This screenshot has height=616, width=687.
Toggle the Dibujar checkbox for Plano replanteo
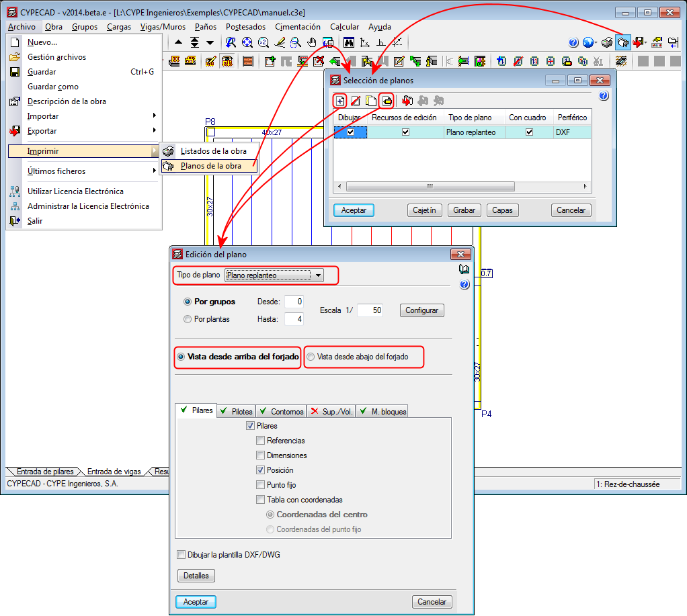[x=350, y=132]
